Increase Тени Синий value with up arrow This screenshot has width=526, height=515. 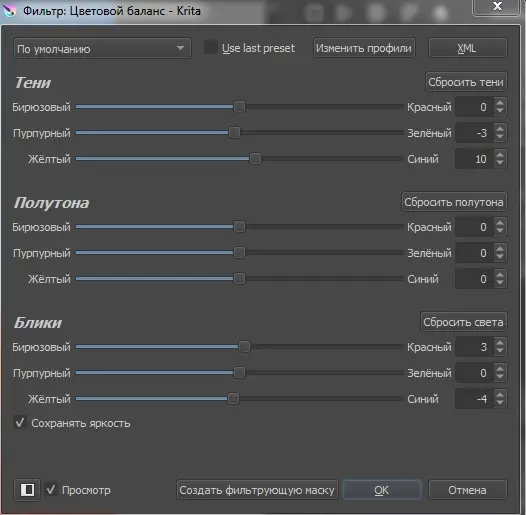point(500,154)
